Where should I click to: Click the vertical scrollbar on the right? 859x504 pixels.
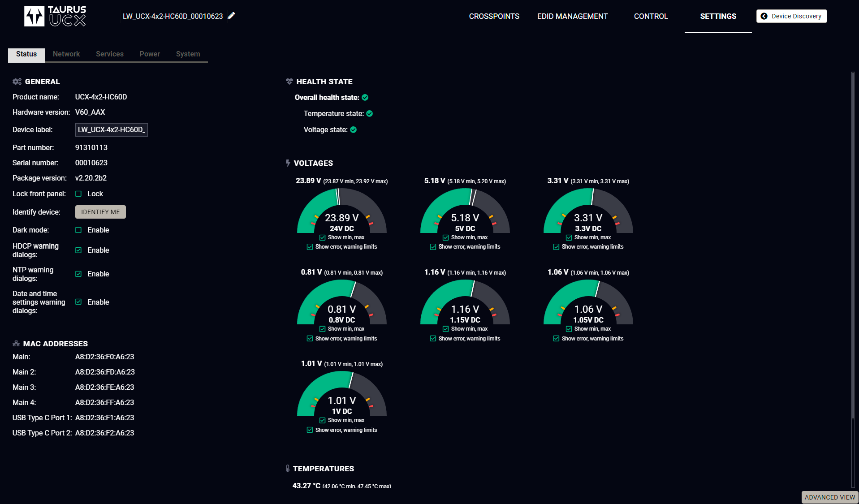tap(853, 246)
